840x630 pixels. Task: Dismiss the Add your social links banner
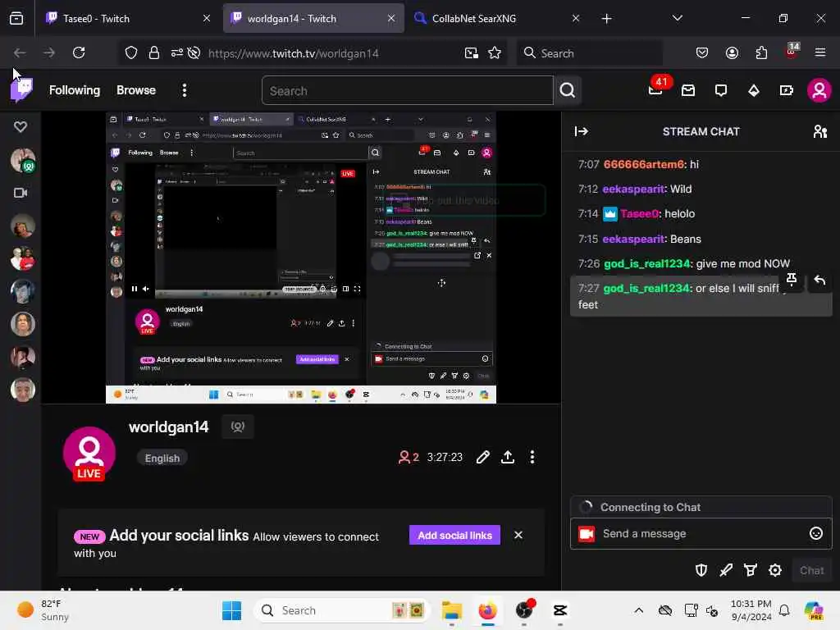coord(518,535)
